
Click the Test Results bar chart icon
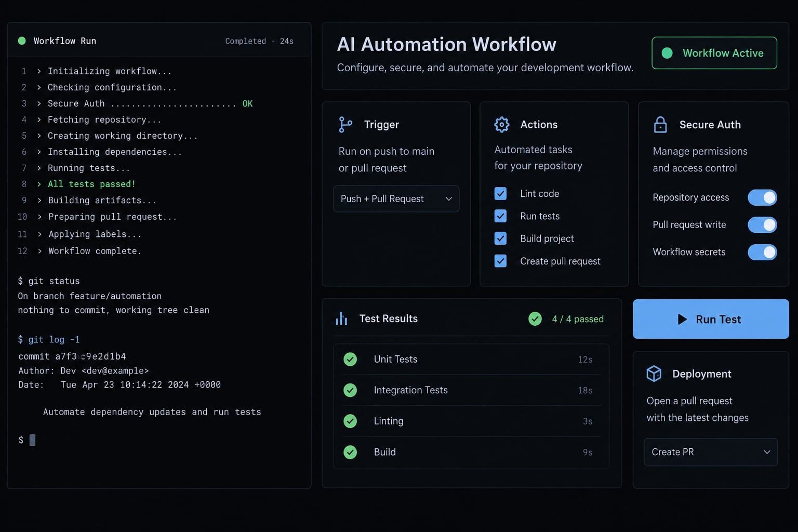pyautogui.click(x=341, y=318)
